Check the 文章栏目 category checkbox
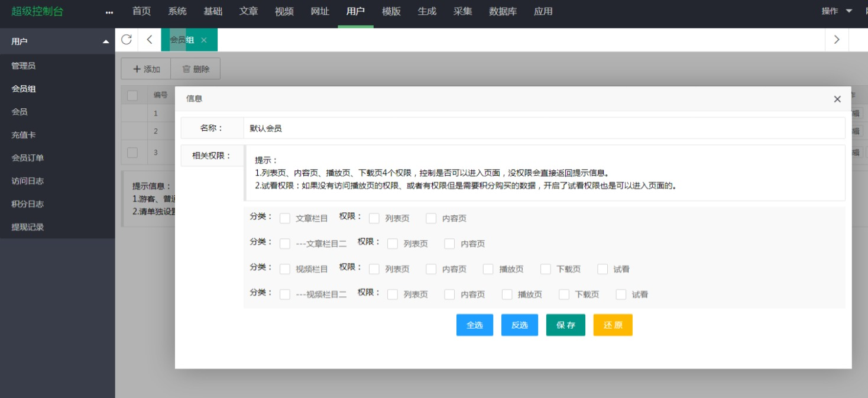The width and height of the screenshot is (868, 398). (285, 218)
